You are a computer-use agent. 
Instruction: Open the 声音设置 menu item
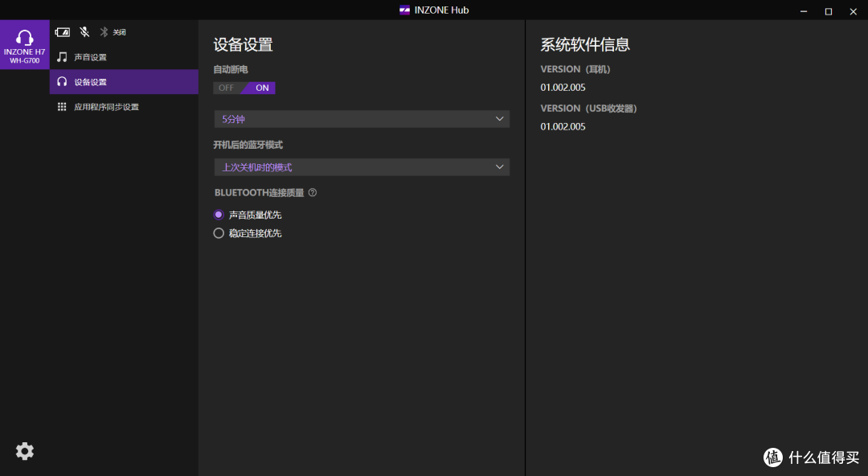[124, 57]
